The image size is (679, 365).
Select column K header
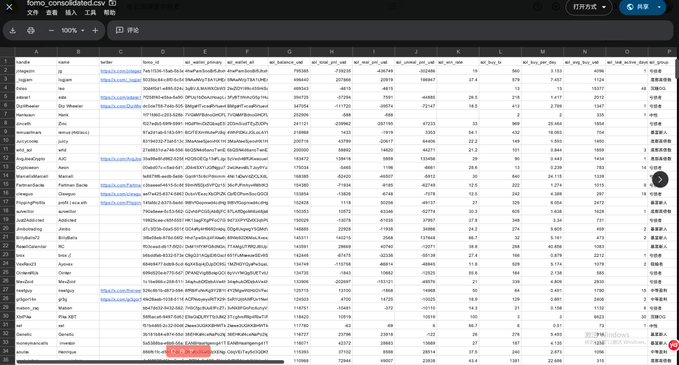pyautogui.click(x=458, y=52)
